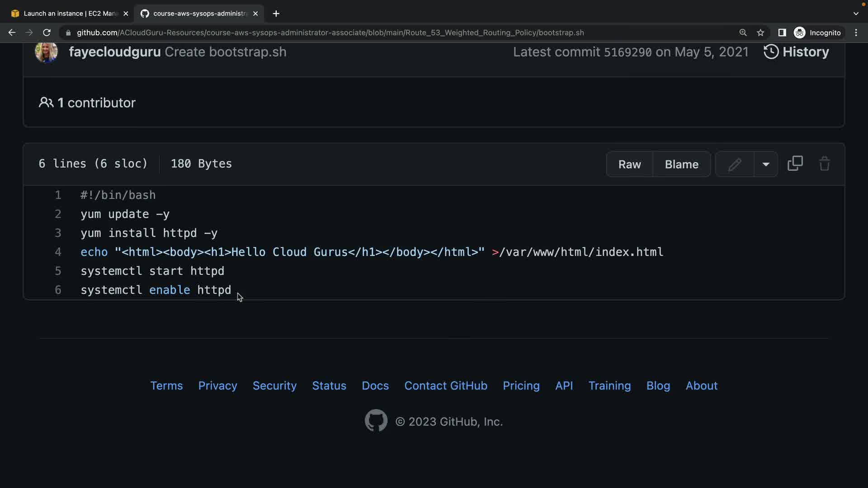Screen dimensions: 868x488
Task: Click the delete file trash icon
Action: pyautogui.click(x=824, y=164)
